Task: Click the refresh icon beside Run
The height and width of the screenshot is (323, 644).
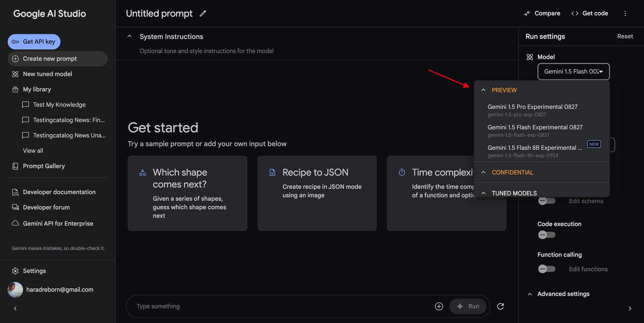Action: point(500,306)
